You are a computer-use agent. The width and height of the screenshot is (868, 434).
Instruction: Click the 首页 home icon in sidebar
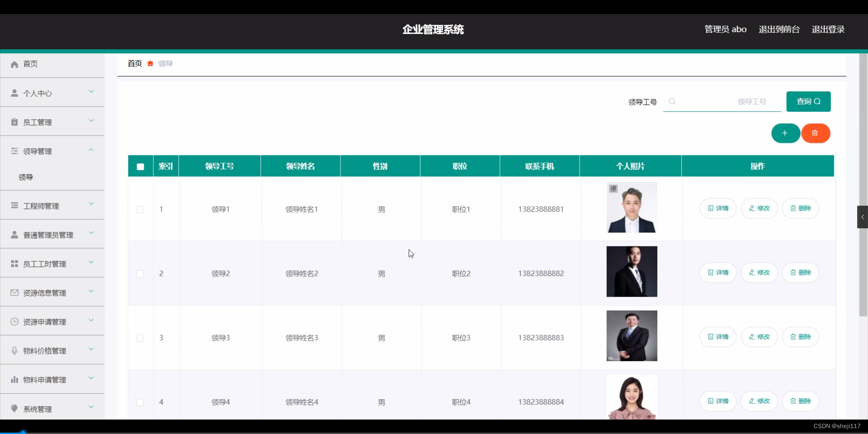pos(14,64)
